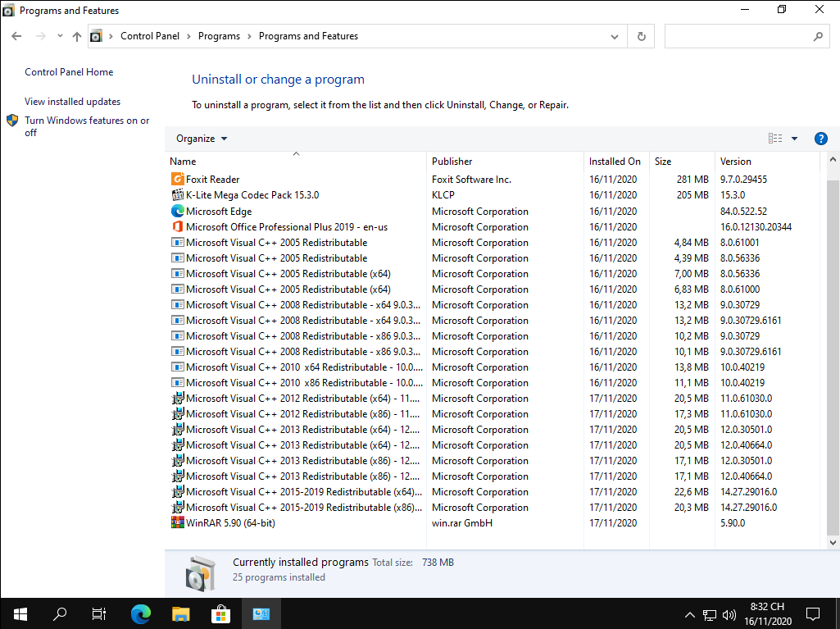Image resolution: width=840 pixels, height=629 pixels.
Task: Click the scrollbar down arrow
Action: point(832,542)
